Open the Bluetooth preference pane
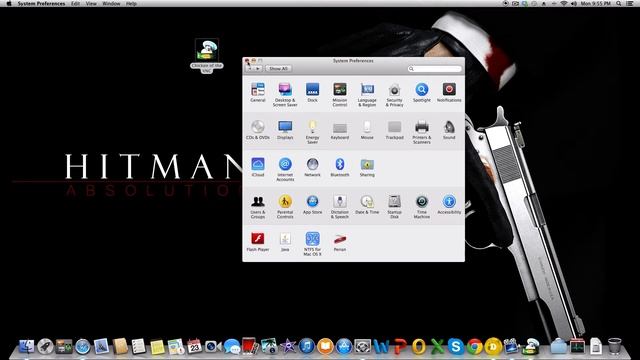This screenshot has width=640, height=360. [x=340, y=167]
